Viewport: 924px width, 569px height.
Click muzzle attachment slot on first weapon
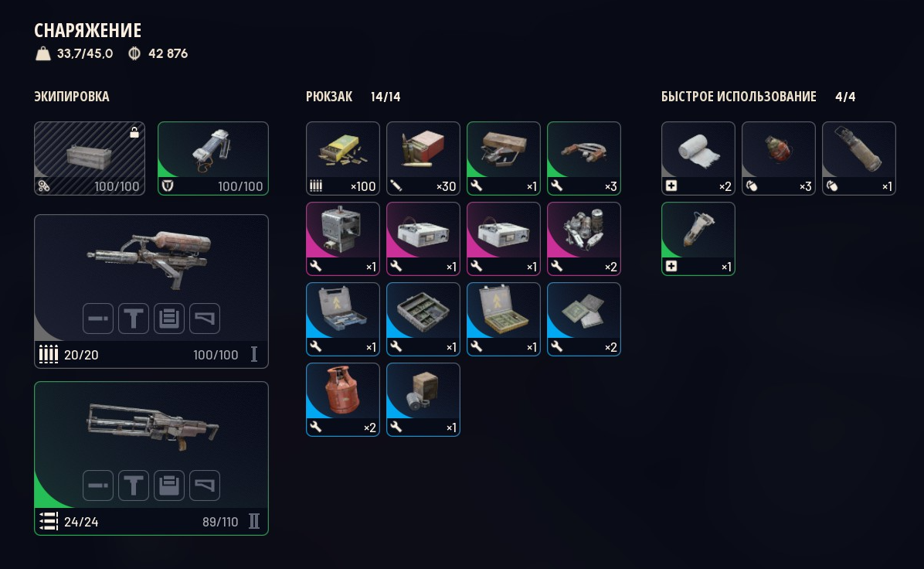click(x=98, y=319)
